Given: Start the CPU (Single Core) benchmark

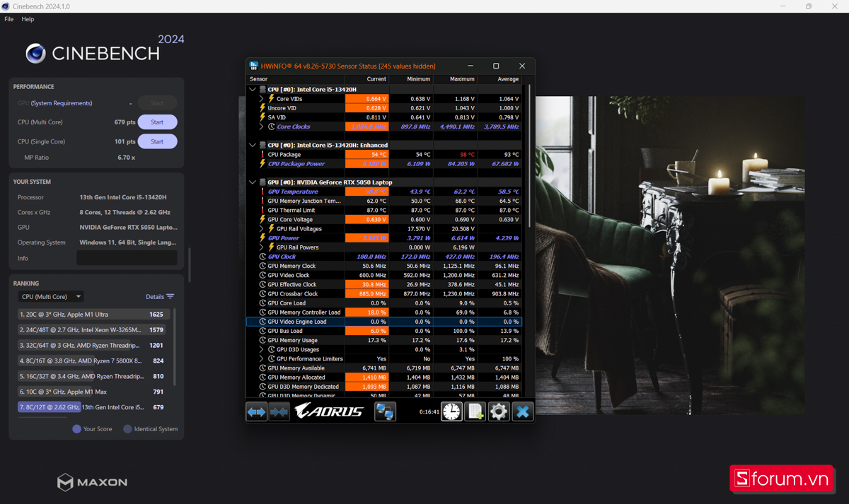Looking at the screenshot, I should 157,141.
